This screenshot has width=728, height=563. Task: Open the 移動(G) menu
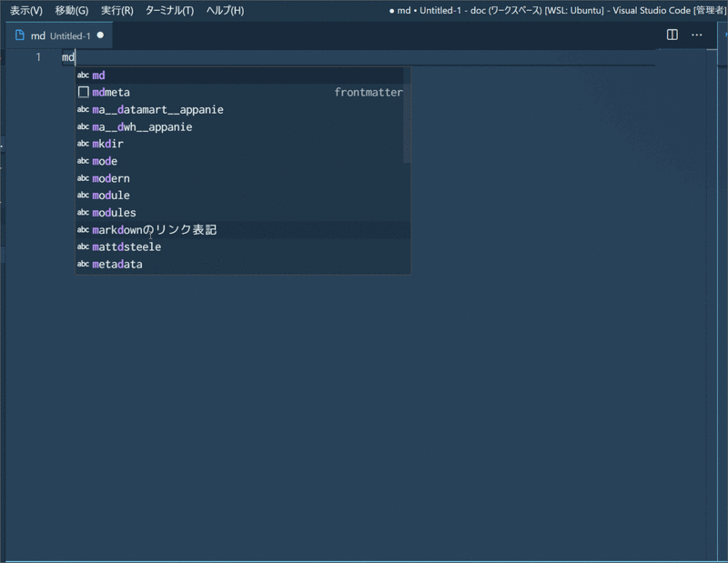[71, 11]
